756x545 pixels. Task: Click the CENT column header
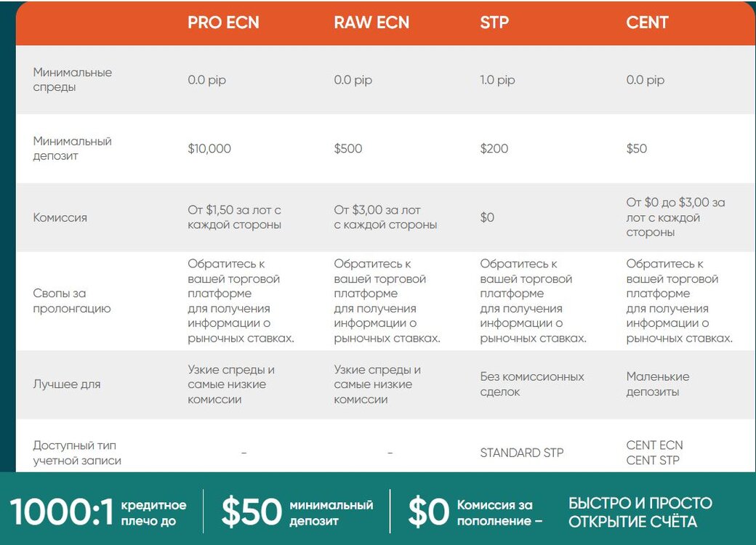647,23
